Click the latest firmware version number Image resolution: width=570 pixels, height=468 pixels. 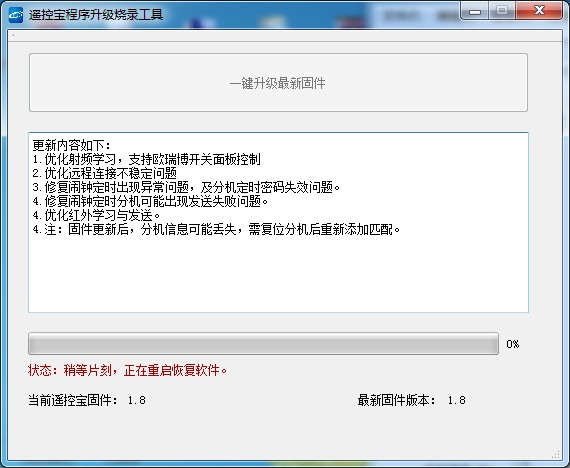click(457, 400)
